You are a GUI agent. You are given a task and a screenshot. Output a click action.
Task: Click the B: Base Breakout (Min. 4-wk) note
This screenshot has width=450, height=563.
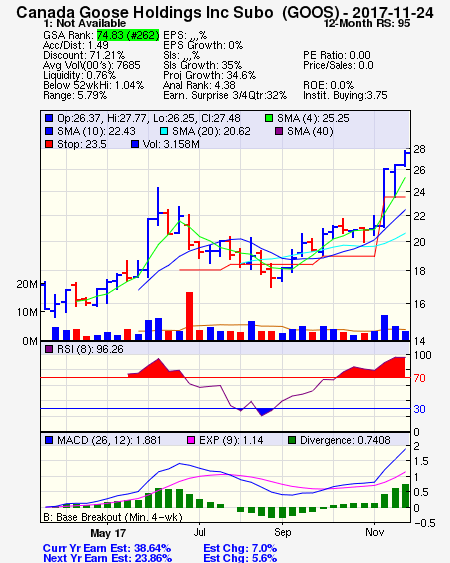113,517
